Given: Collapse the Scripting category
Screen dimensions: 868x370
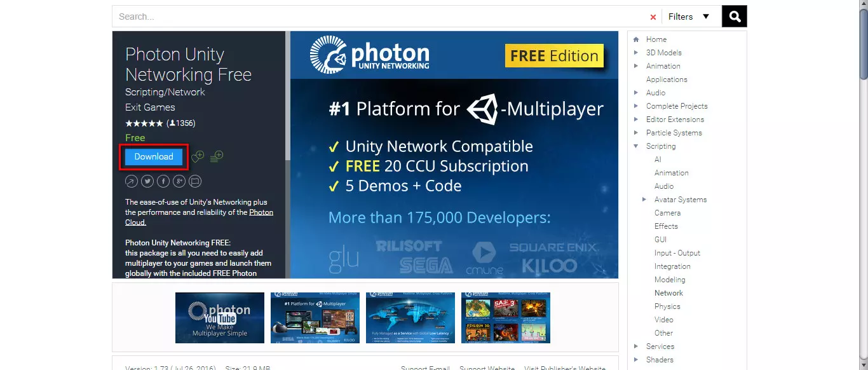Looking at the screenshot, I should (x=635, y=146).
